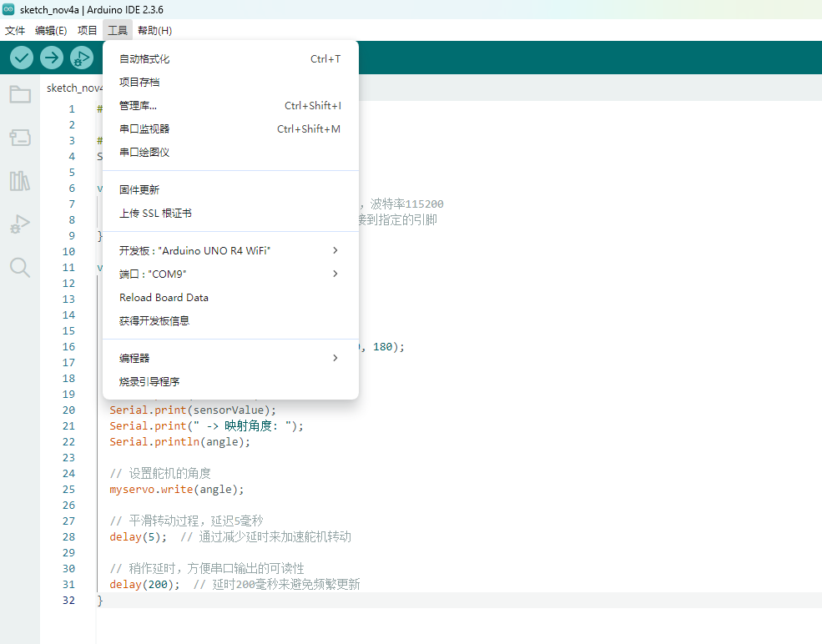Choose 上传 SSL 根证书 option

pyautogui.click(x=230, y=214)
